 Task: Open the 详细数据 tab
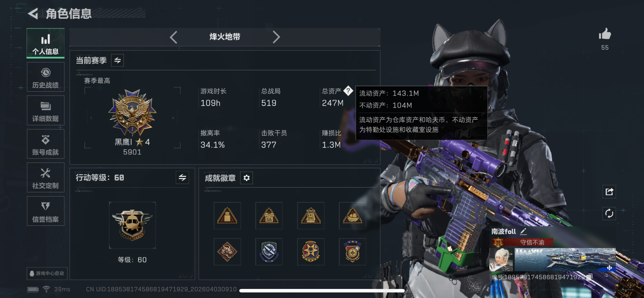45,111
